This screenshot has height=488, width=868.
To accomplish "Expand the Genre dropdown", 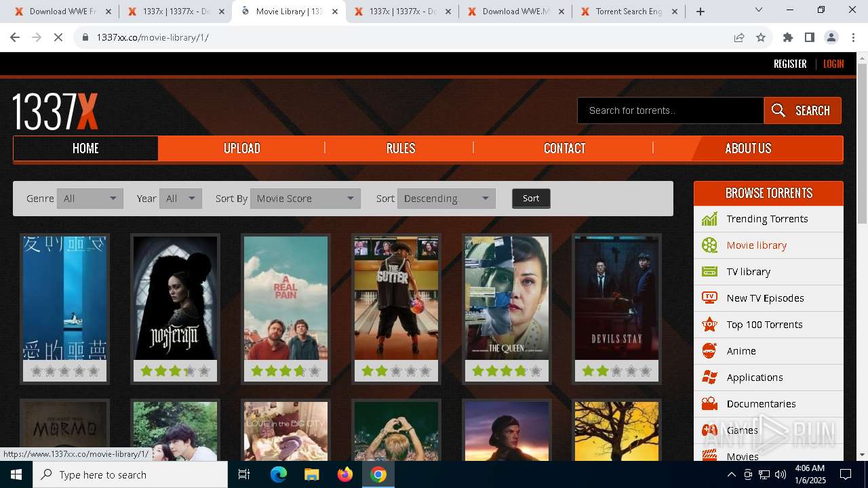I will point(90,199).
